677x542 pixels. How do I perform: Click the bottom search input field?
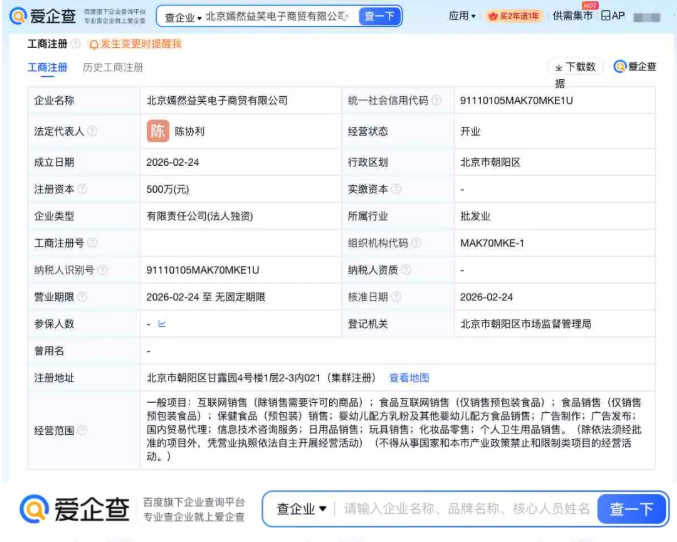click(x=465, y=509)
